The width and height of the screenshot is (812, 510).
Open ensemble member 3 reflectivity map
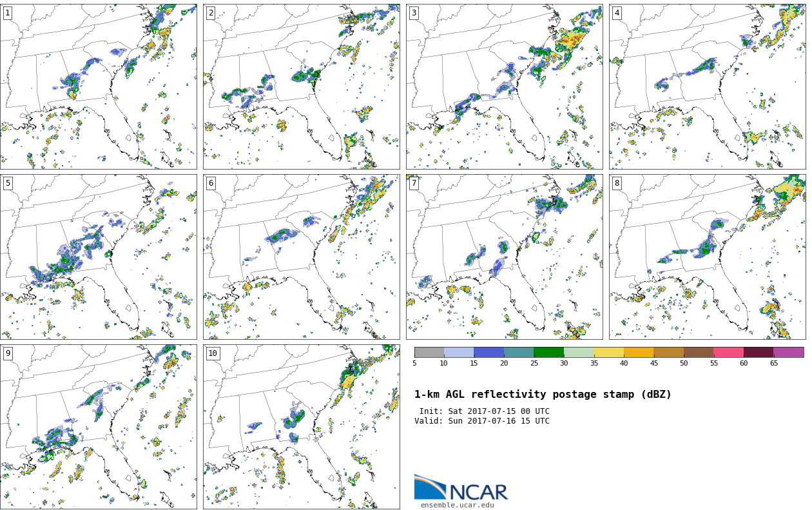(x=505, y=86)
